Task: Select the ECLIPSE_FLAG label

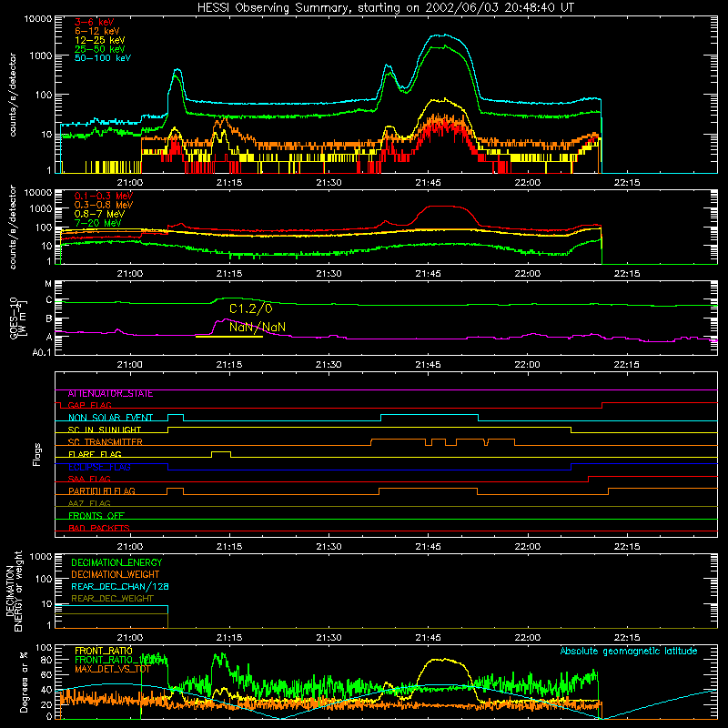Action: [99, 467]
